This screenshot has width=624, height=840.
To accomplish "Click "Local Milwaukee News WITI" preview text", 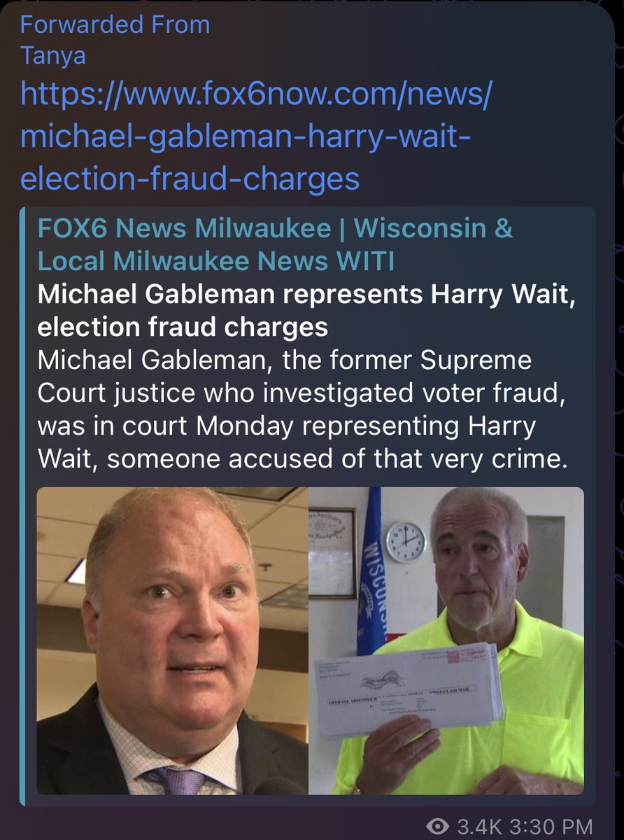I will (x=216, y=261).
